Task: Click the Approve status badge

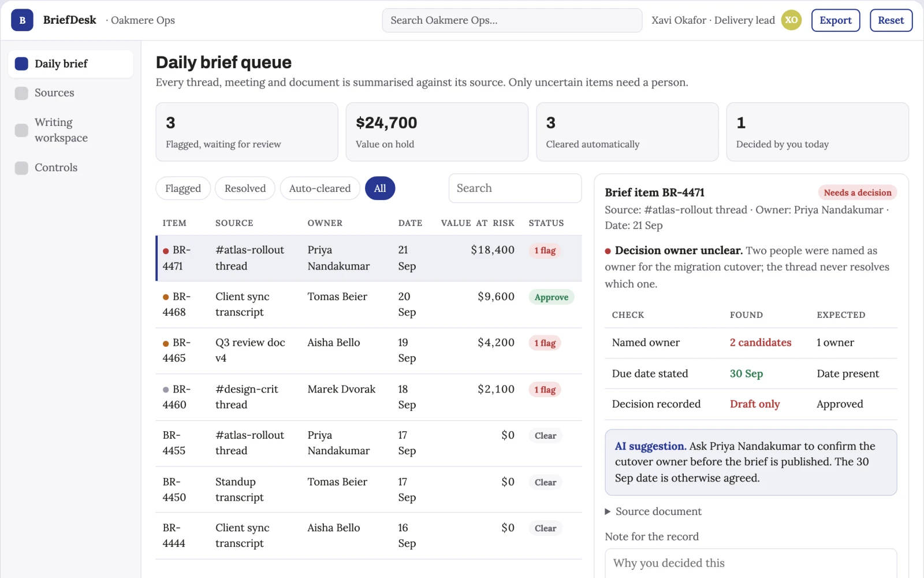Action: pyautogui.click(x=552, y=297)
